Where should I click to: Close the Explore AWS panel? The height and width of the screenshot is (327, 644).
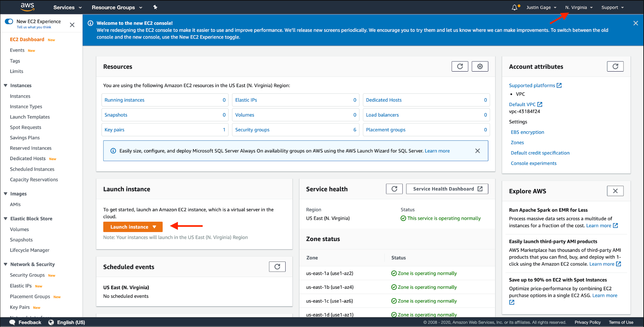(x=615, y=191)
